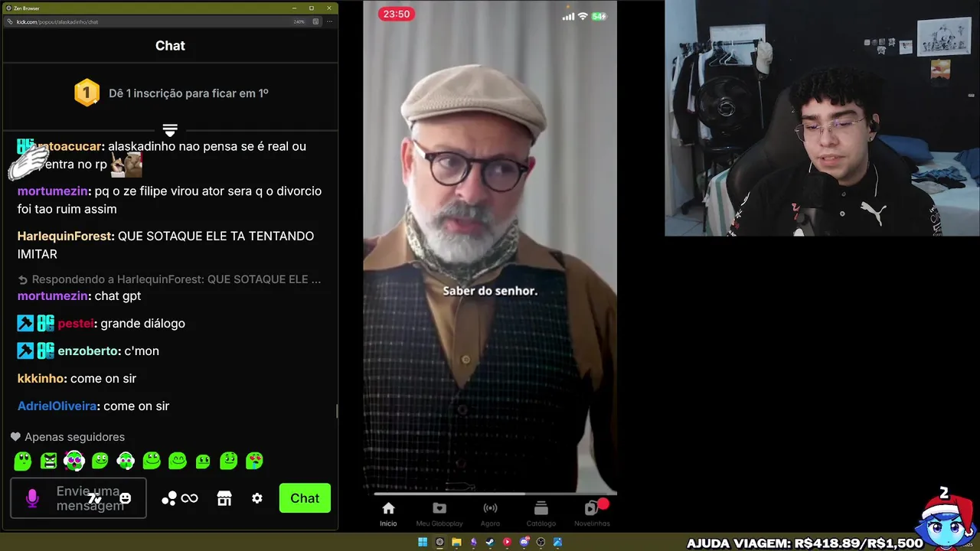Open the Windows Start button
Viewport: 980px width, 551px height.
coord(423,543)
